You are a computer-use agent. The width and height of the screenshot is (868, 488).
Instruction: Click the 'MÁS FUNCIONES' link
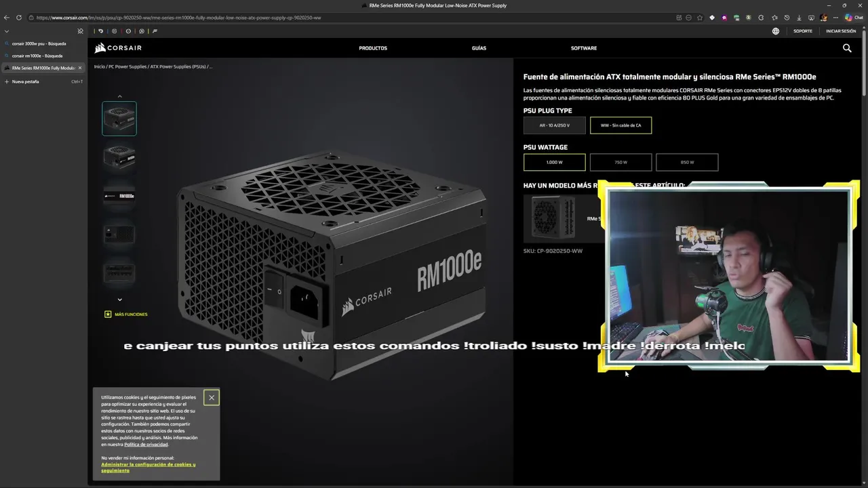[x=126, y=314]
